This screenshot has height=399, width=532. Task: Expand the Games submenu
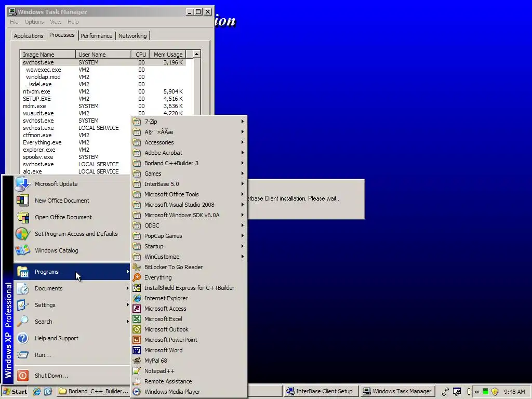pyautogui.click(x=189, y=174)
